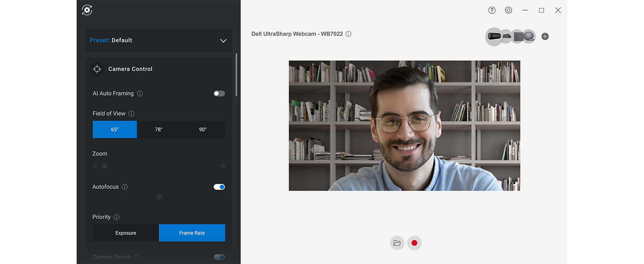Open the settings gear icon
Viewport: 644px width, 264px height.
click(509, 10)
